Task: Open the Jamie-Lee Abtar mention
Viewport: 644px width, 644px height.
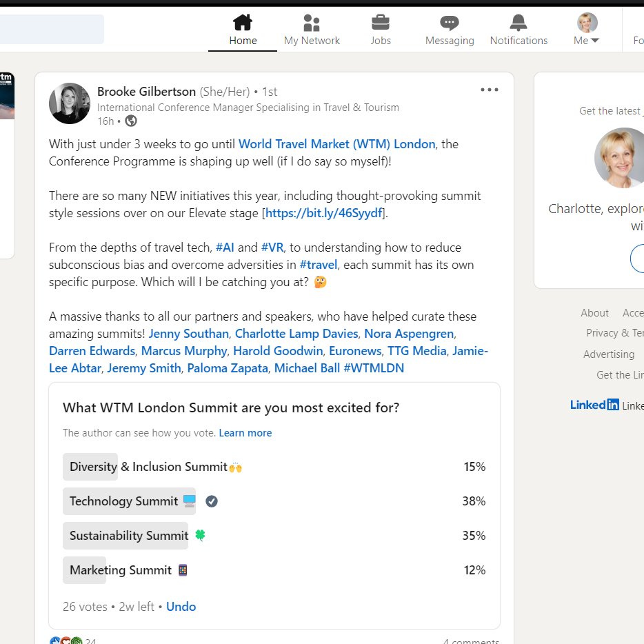Action: coord(269,360)
